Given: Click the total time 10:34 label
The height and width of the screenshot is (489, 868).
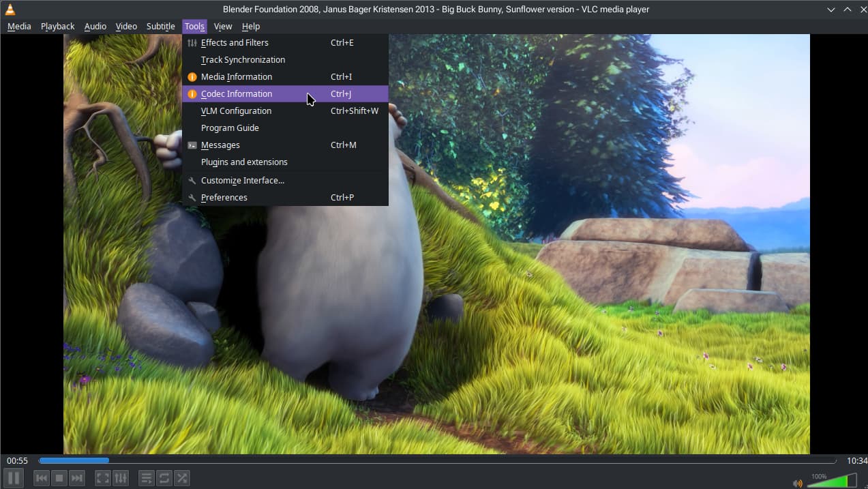Looking at the screenshot, I should 857,461.
